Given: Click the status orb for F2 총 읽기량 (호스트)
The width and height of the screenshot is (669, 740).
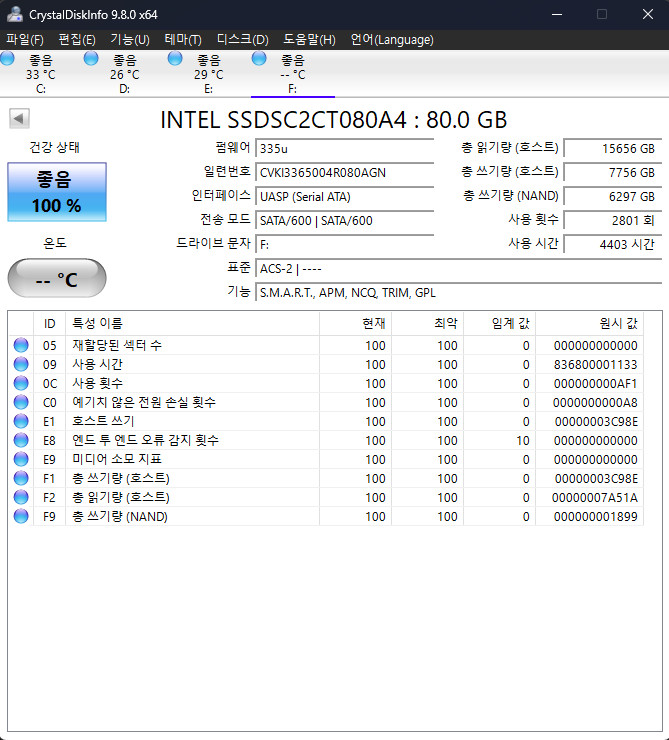Looking at the screenshot, I should (21, 497).
